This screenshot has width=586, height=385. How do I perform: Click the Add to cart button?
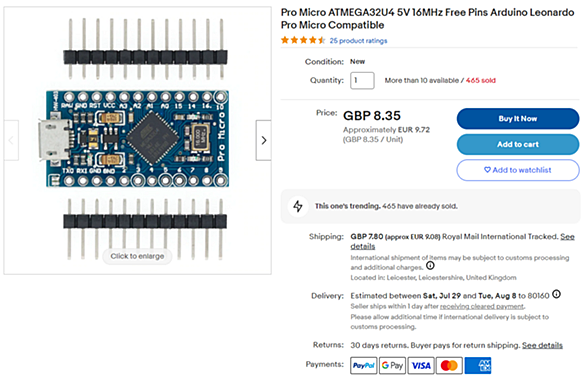518,144
